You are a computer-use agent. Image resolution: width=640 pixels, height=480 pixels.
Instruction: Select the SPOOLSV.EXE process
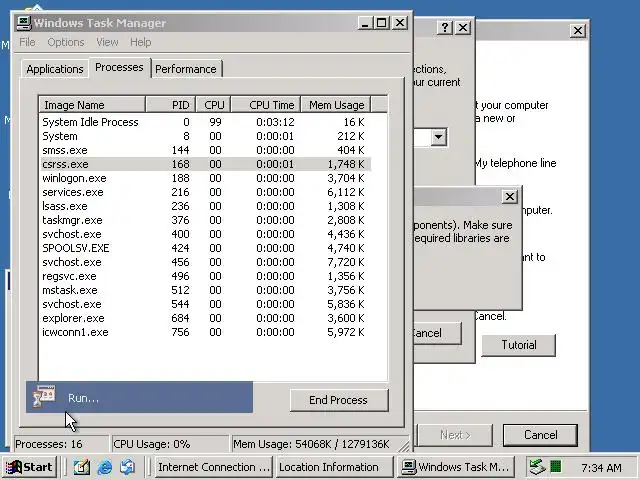pyautogui.click(x=206, y=248)
